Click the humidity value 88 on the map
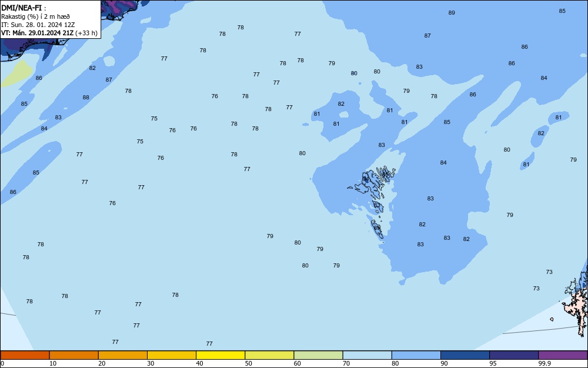This screenshot has width=588, height=368. tap(86, 98)
